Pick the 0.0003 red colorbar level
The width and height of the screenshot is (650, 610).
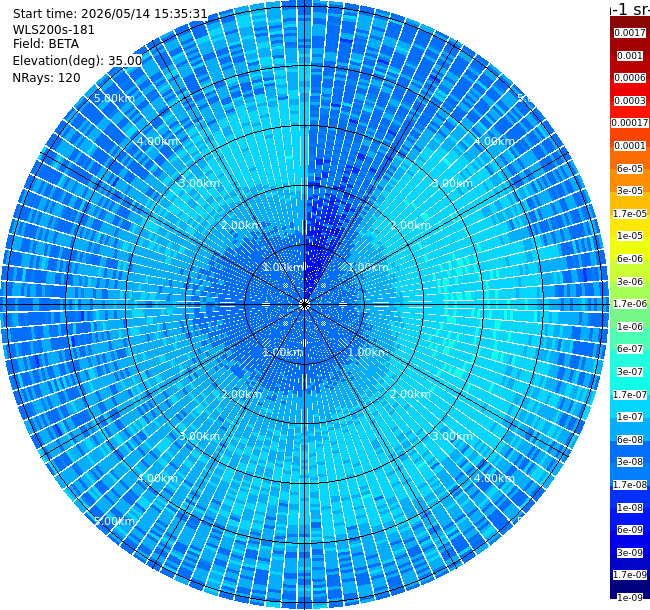tap(630, 101)
